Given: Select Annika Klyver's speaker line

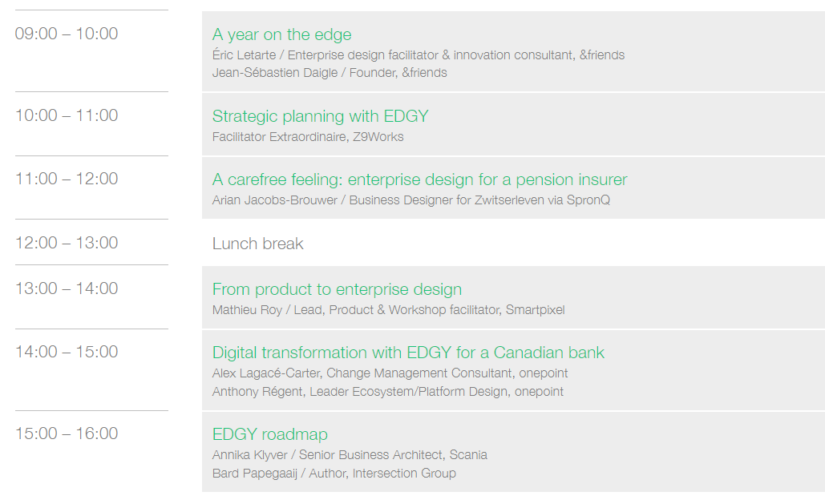Looking at the screenshot, I should (350, 455).
